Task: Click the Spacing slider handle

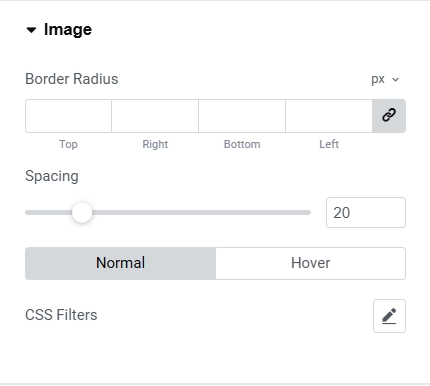Action: click(82, 212)
